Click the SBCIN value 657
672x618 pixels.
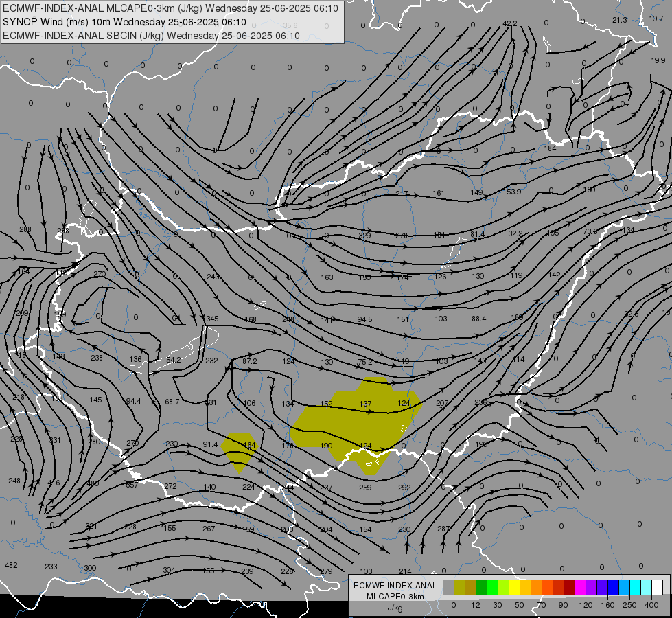click(x=132, y=485)
